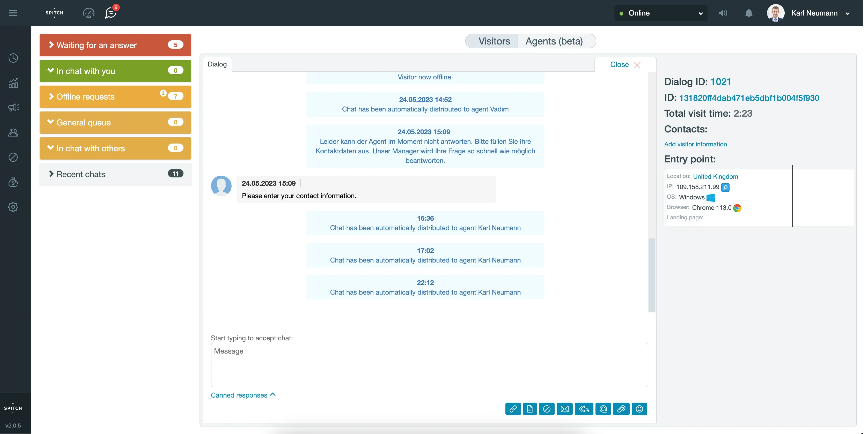Click message 'Please enter your contact information.'
This screenshot has width=868, height=434.
(x=299, y=196)
